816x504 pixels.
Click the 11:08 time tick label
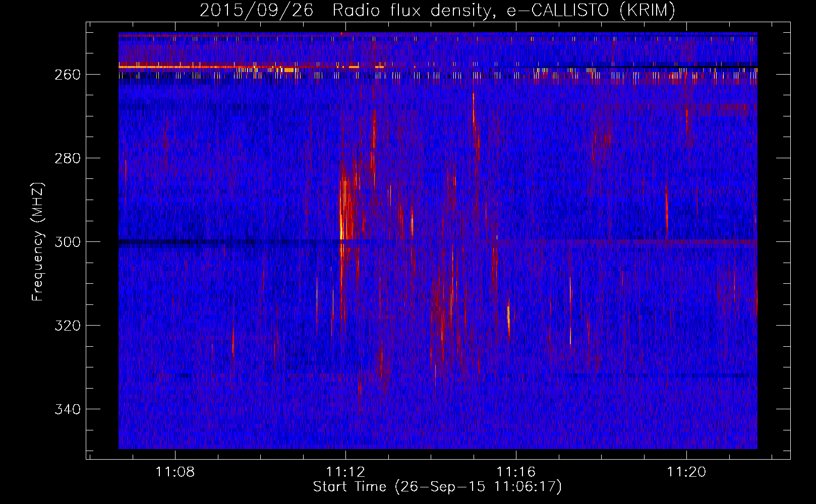pyautogui.click(x=175, y=472)
